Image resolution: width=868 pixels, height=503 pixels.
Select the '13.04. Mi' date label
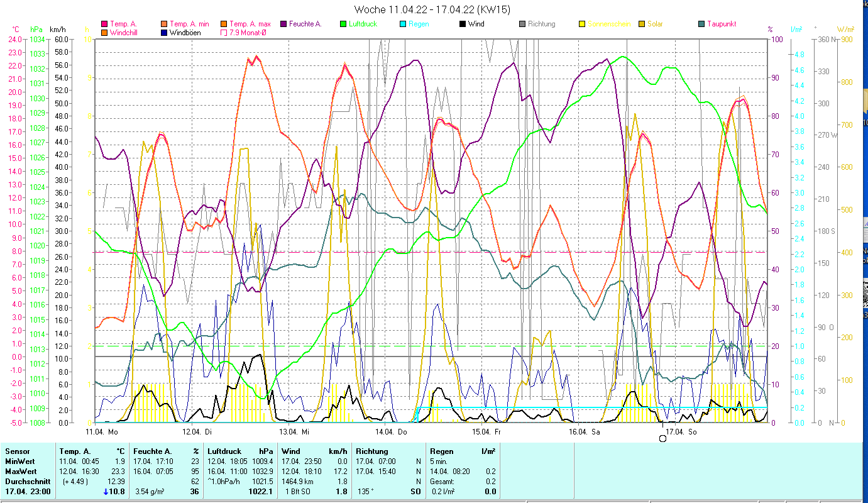(294, 432)
